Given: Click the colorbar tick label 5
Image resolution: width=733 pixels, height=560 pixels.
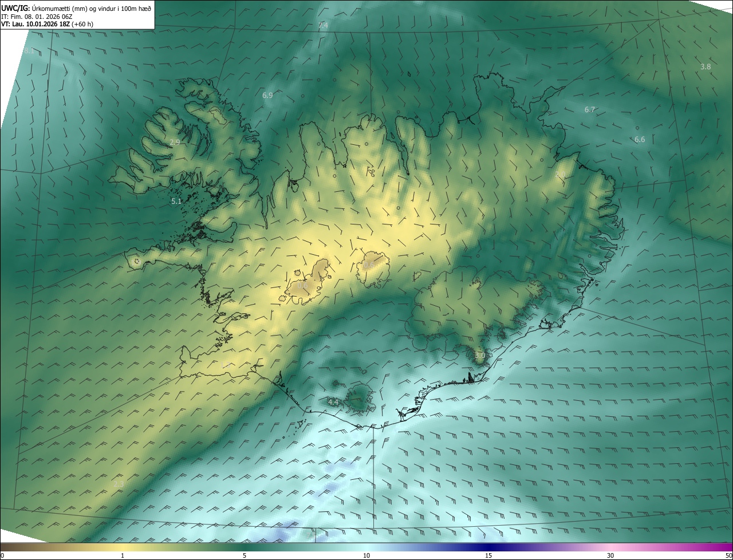Looking at the screenshot, I should point(245,556).
